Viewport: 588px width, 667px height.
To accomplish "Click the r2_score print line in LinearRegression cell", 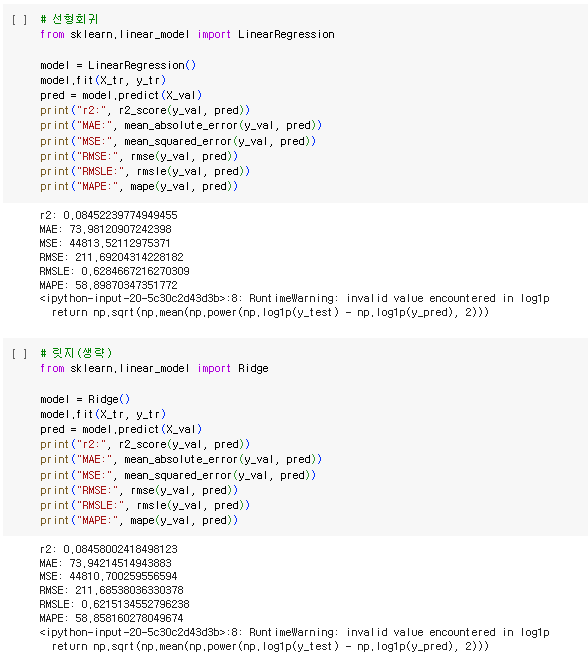I will pos(145,111).
